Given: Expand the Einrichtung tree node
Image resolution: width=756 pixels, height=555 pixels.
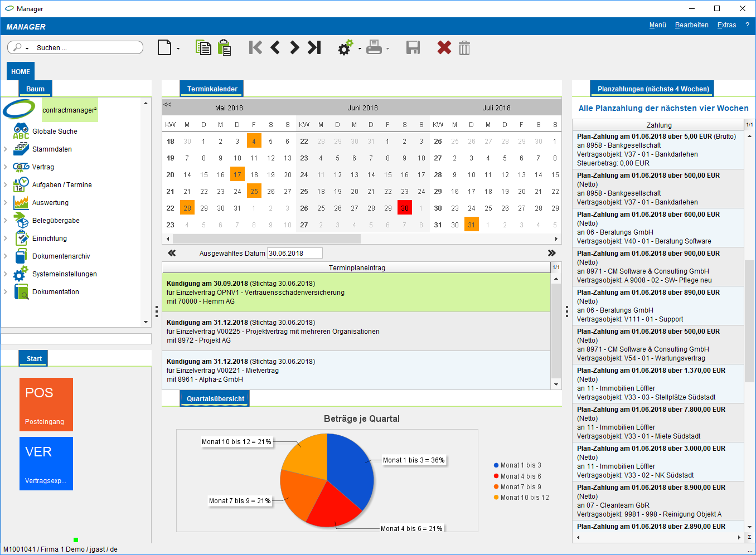Looking at the screenshot, I should tap(6, 238).
